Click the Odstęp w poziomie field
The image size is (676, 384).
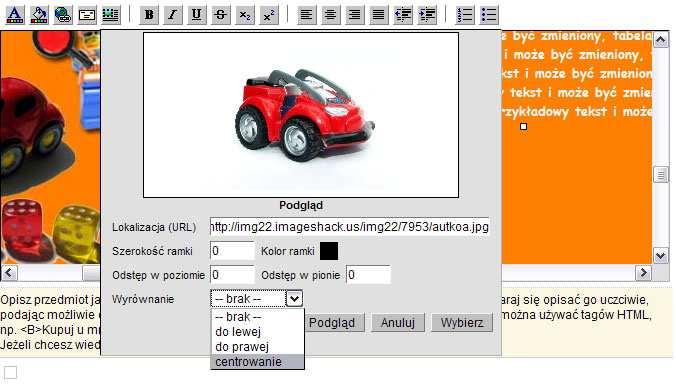(232, 275)
